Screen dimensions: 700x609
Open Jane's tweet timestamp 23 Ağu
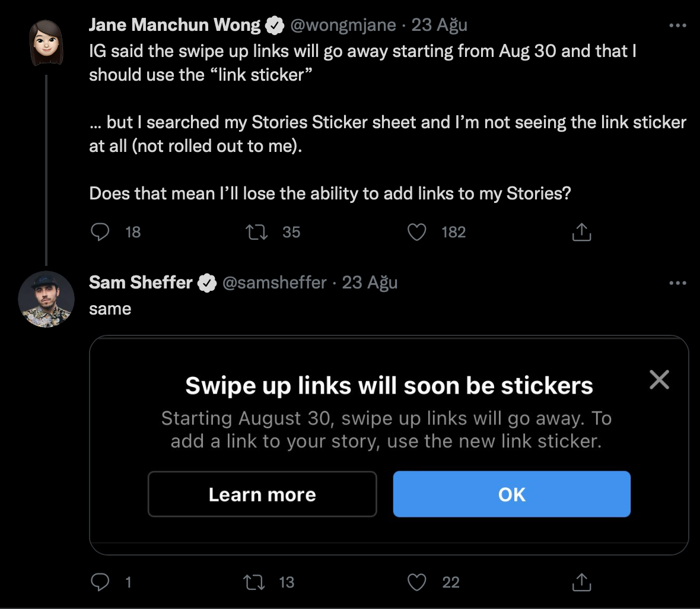440,25
